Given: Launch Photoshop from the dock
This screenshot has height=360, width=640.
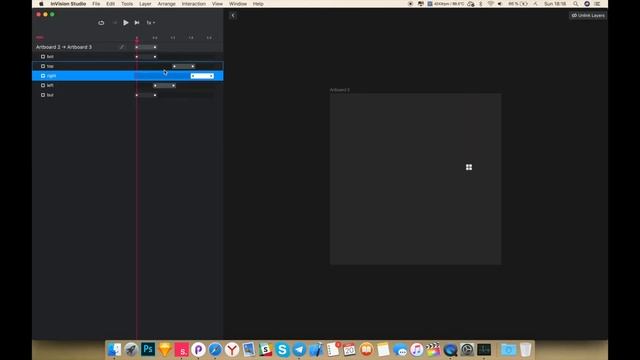Looking at the screenshot, I should (148, 349).
